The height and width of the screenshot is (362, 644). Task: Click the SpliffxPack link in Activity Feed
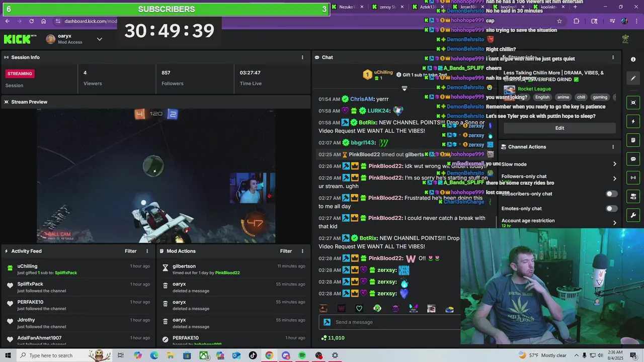click(x=66, y=273)
